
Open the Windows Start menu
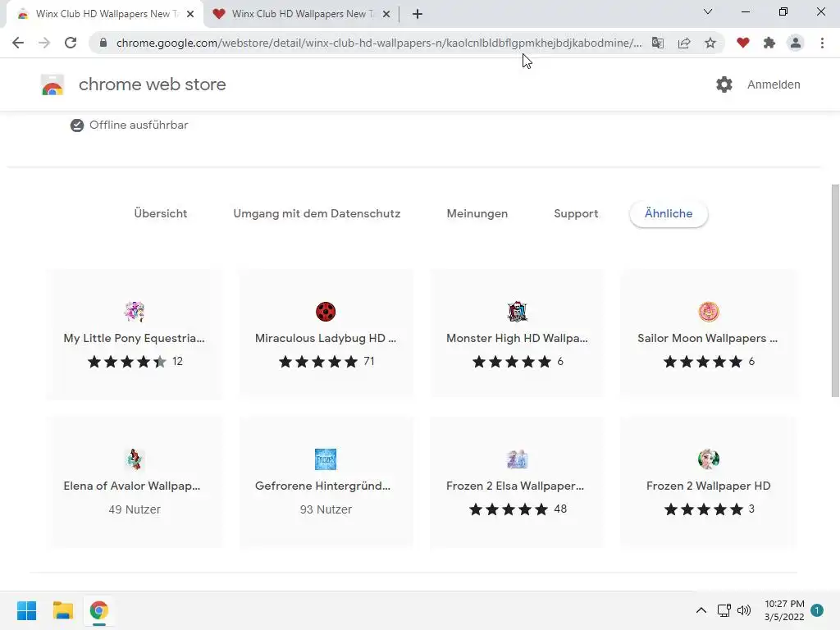pos(26,610)
